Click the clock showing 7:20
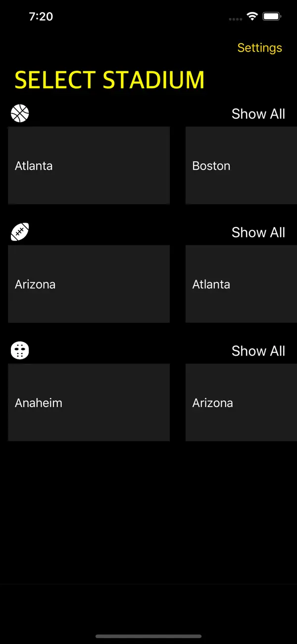This screenshot has height=644, width=297. 41,16
